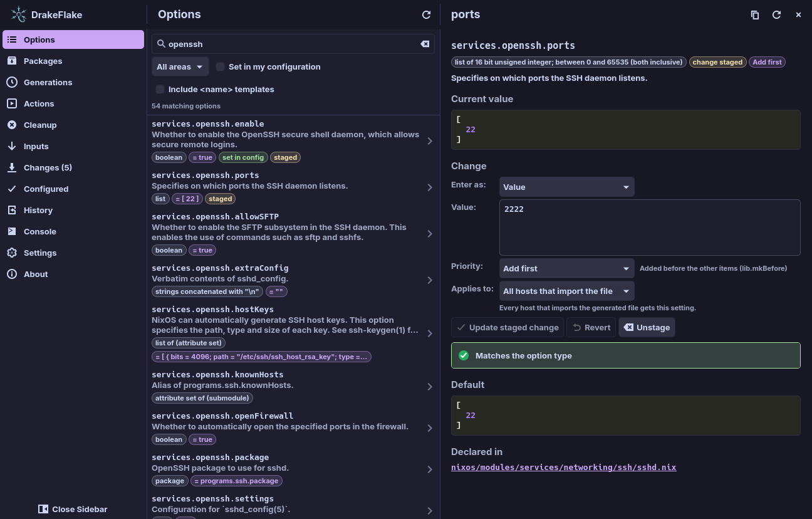Focus the openssh search field
The width and height of the screenshot is (812, 519).
[x=293, y=44]
